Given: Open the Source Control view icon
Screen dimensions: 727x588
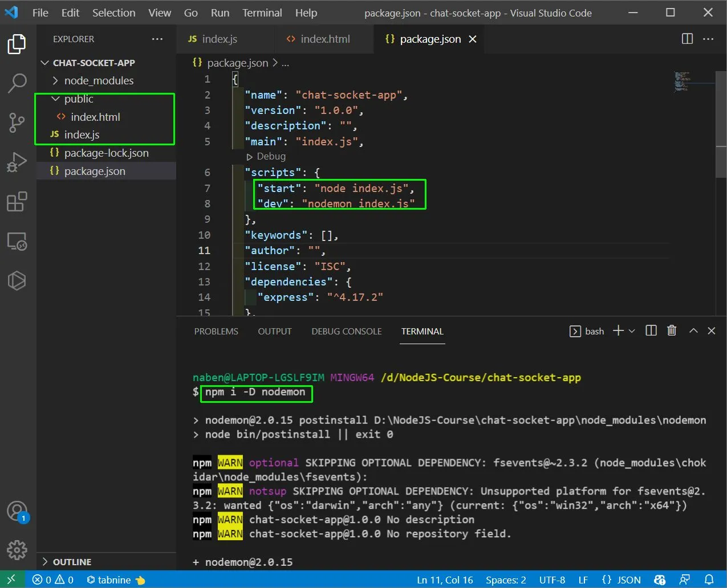Looking at the screenshot, I should click(17, 122).
